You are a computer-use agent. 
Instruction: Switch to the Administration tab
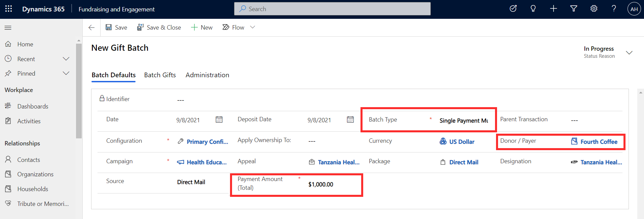[x=207, y=75]
